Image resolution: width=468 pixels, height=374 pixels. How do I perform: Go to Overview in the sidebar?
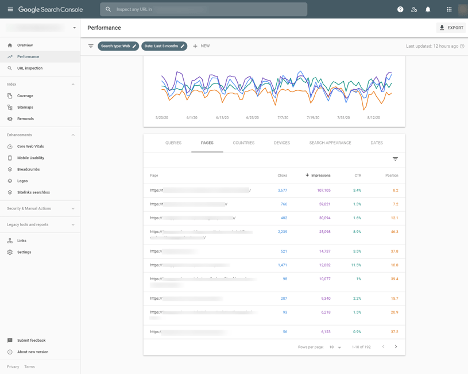click(x=40, y=45)
